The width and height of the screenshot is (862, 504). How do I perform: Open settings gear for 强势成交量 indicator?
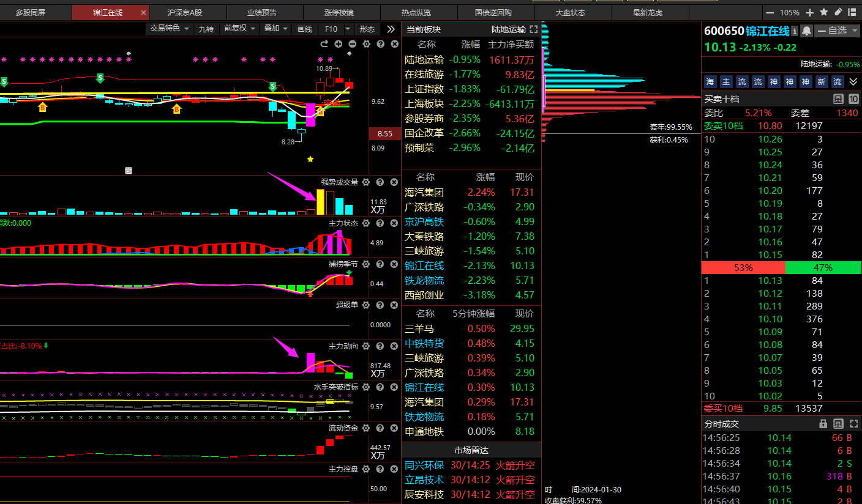point(366,182)
